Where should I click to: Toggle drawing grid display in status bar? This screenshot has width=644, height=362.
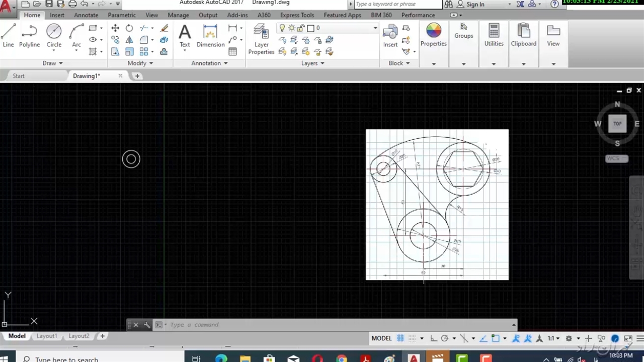[400, 338]
